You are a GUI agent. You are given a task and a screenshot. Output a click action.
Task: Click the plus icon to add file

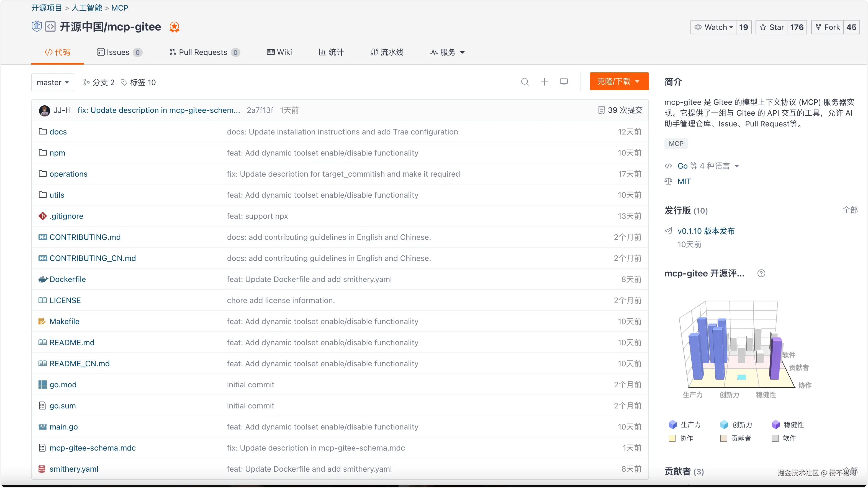tap(544, 82)
